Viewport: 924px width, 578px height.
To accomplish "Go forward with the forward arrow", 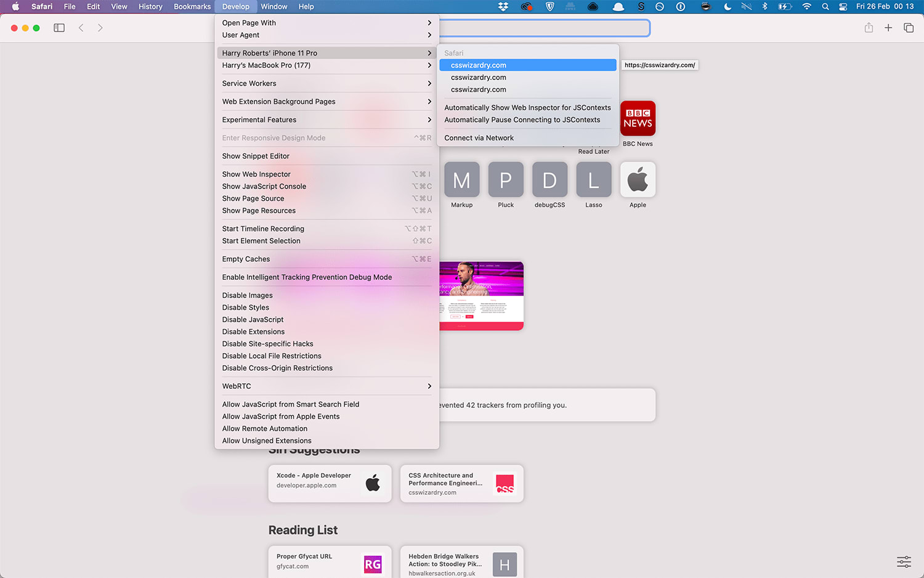I will click(x=100, y=28).
